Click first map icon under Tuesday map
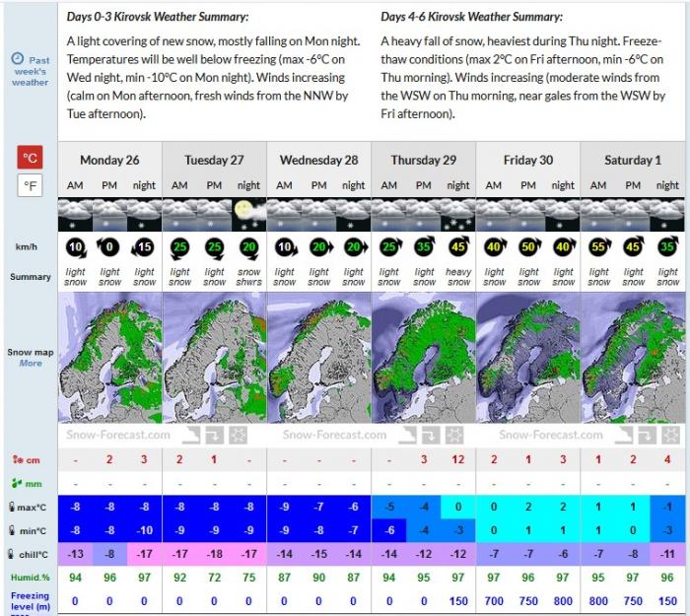The width and height of the screenshot is (690, 616). 191,436
